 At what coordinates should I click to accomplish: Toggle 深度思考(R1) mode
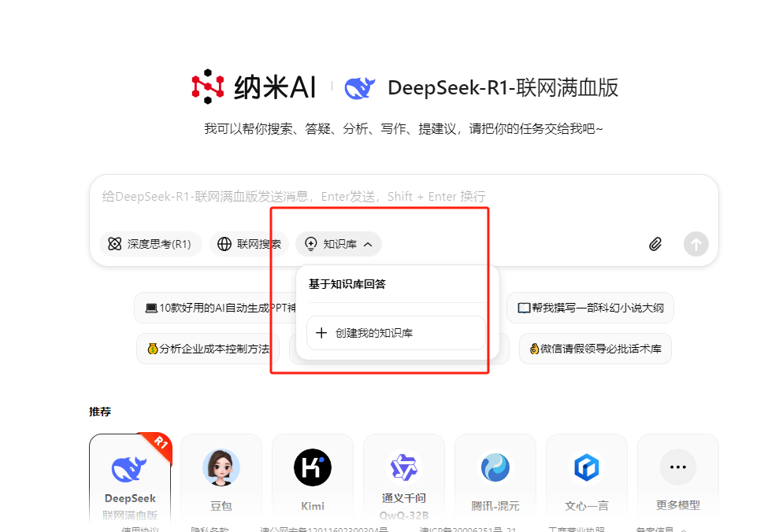[150, 244]
